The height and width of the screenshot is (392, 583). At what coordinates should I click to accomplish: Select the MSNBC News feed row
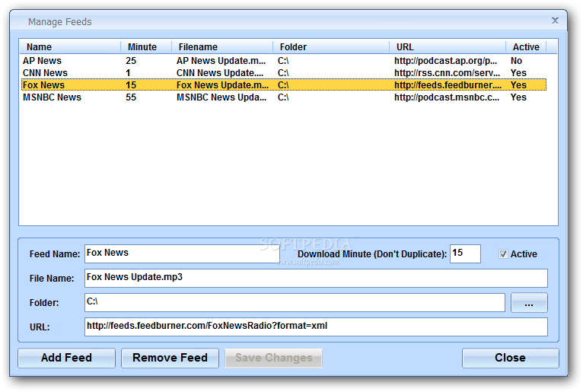(x=284, y=97)
